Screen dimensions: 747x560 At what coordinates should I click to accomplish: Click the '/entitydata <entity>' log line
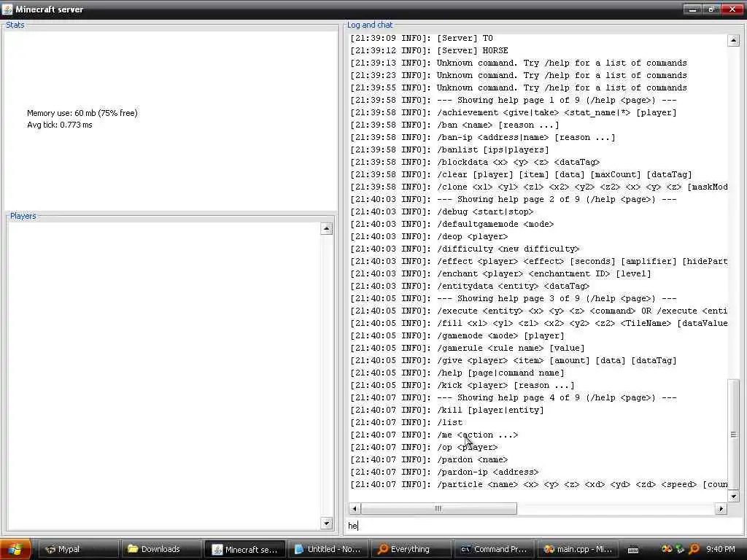point(470,286)
